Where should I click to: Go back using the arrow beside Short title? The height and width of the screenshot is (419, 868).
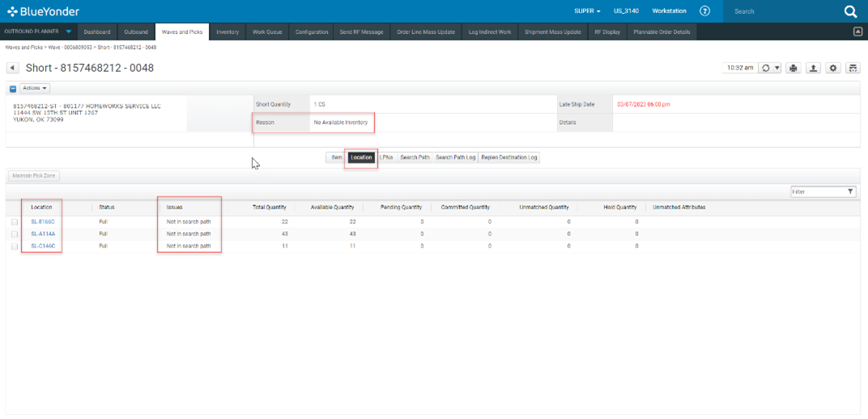[x=13, y=68]
